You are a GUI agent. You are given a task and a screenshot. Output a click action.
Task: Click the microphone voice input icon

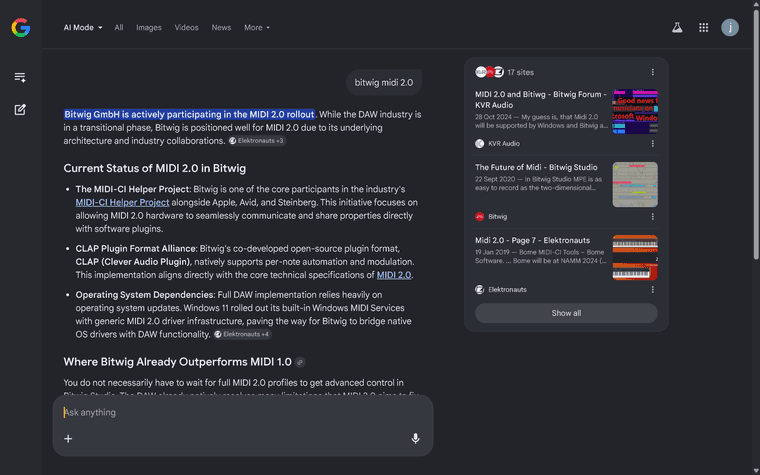point(415,439)
